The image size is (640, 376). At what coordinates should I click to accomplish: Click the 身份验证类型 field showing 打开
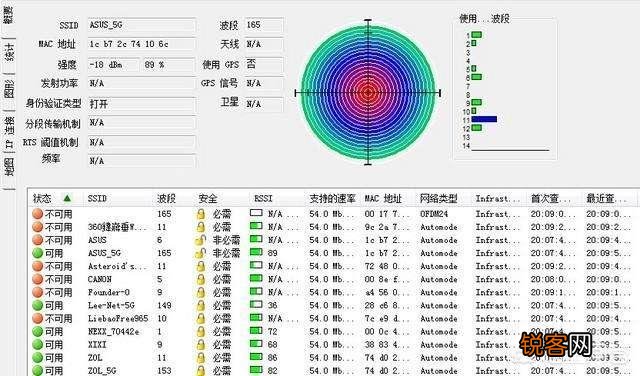pyautogui.click(x=141, y=104)
